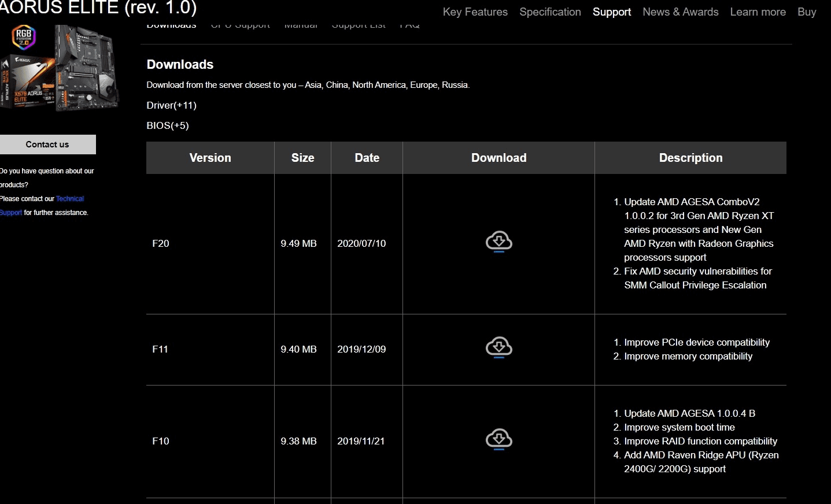
Task: Switch to the Support tab
Action: click(612, 12)
